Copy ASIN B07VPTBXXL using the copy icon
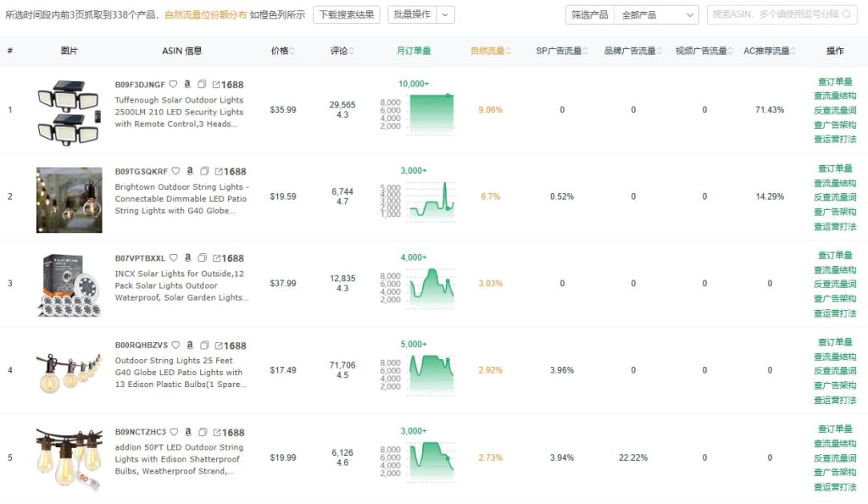Image resolution: width=868 pixels, height=504 pixels. click(x=202, y=258)
